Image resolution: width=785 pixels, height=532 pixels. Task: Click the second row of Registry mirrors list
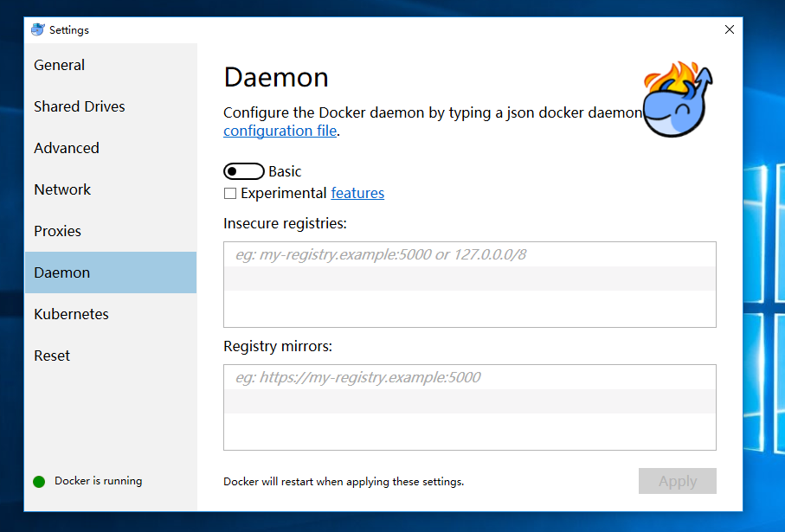[470, 401]
